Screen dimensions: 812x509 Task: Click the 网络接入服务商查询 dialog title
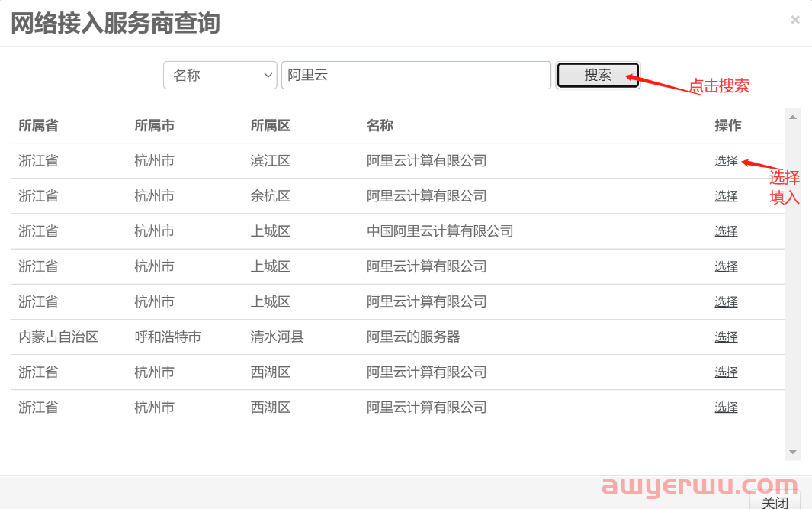pyautogui.click(x=115, y=24)
